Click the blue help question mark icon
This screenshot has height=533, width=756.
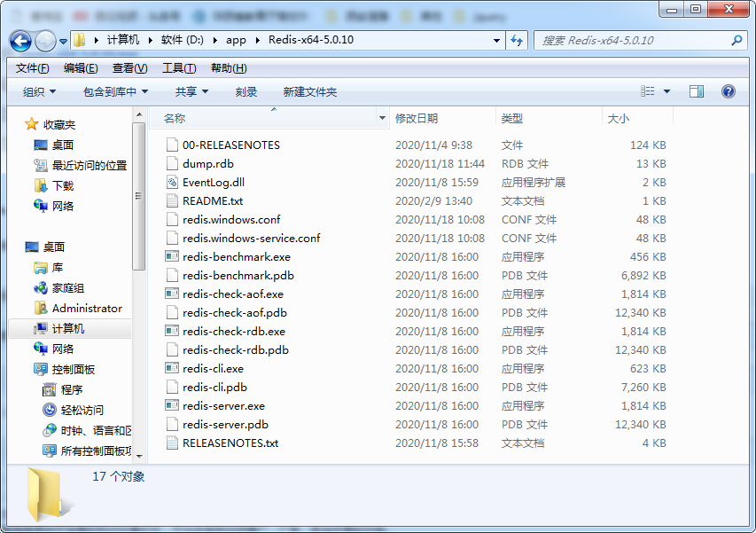[728, 91]
